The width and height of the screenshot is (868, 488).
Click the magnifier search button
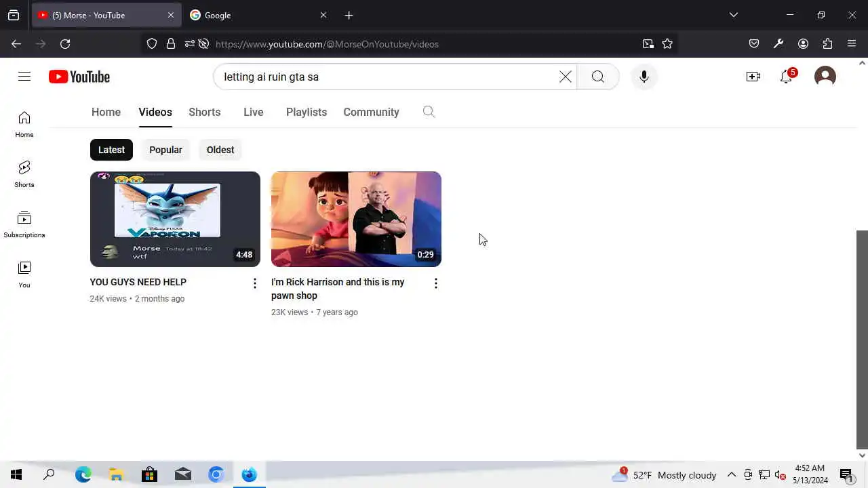point(597,77)
